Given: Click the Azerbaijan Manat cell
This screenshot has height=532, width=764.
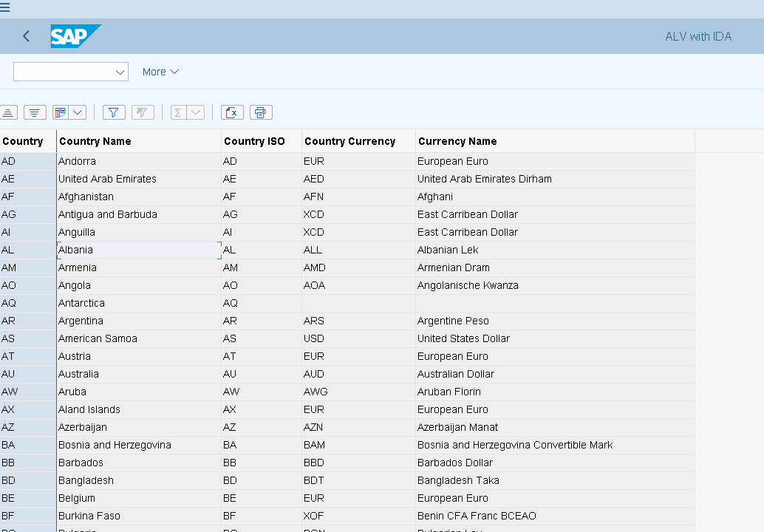Looking at the screenshot, I should [556, 427].
